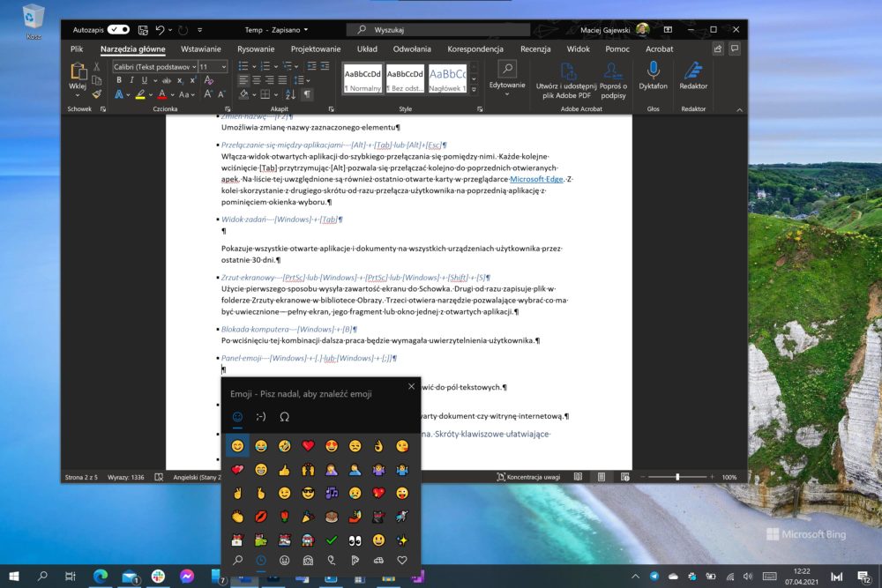Click the clear formatting icon

[x=209, y=80]
